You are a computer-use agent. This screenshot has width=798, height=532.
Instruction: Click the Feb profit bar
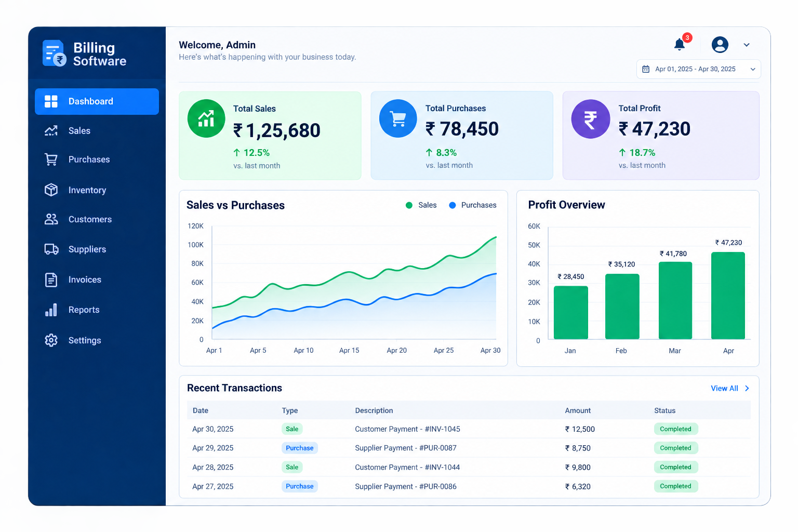click(622, 307)
